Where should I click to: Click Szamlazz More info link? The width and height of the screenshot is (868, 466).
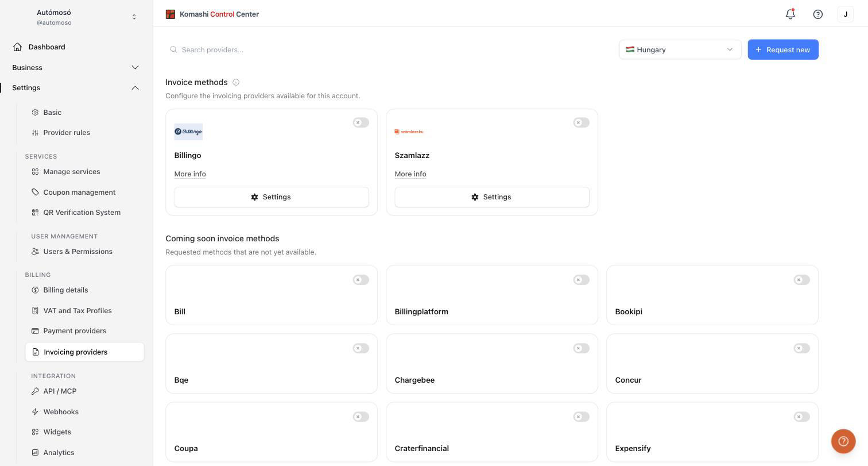(410, 174)
